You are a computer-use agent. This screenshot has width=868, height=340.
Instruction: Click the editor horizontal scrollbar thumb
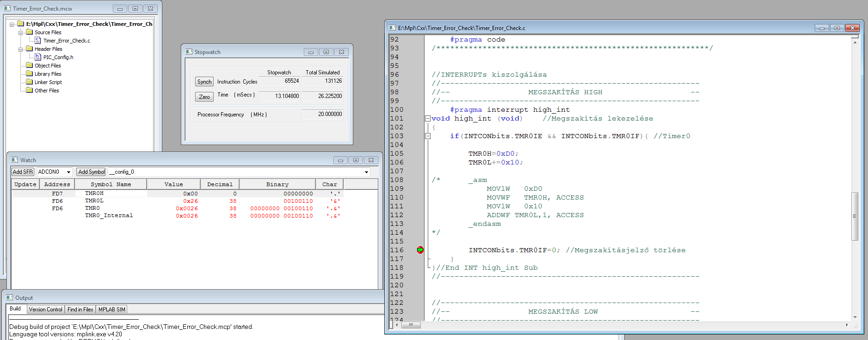pos(411,325)
